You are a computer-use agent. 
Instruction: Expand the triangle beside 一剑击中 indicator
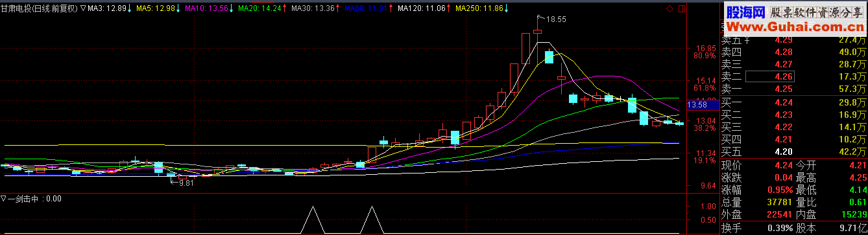(x=4, y=199)
